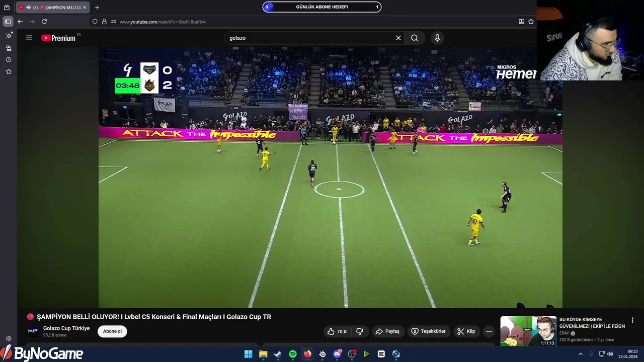The image size is (644, 362).
Task: Open Windows Start menu
Action: click(248, 354)
